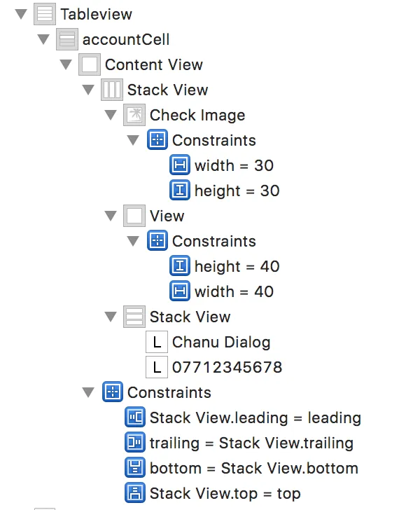The width and height of the screenshot is (420, 510).
Task: Click the height = 40 constraint icon
Action: coord(180,266)
